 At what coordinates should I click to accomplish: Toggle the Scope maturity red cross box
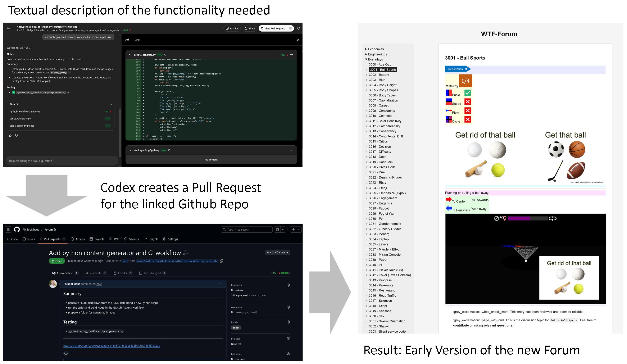pos(468,102)
